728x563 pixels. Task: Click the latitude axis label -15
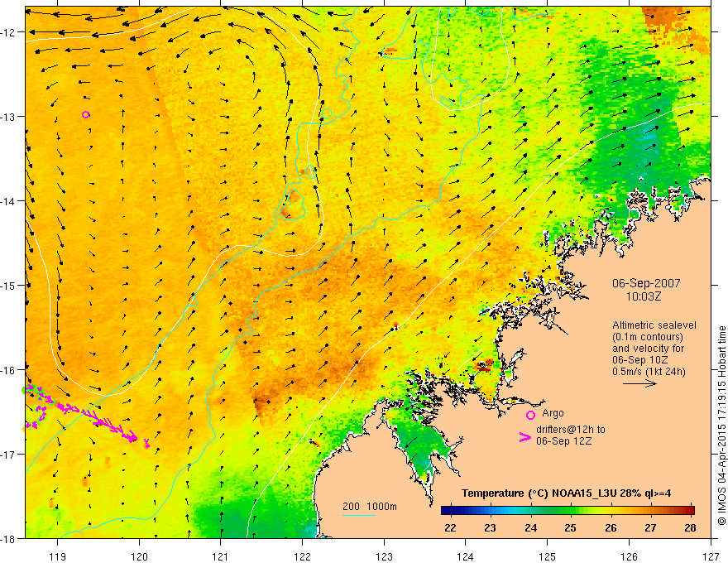point(10,286)
